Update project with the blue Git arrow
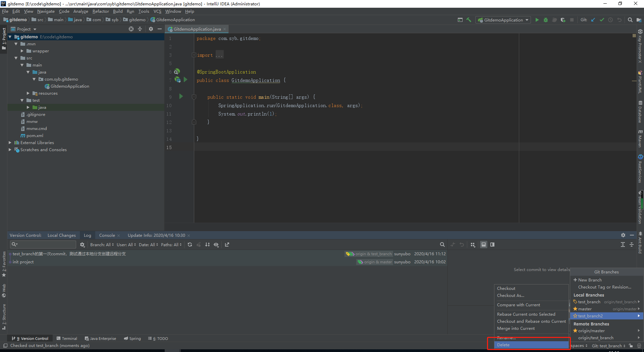Screen dimensions: 644x352 point(593,20)
